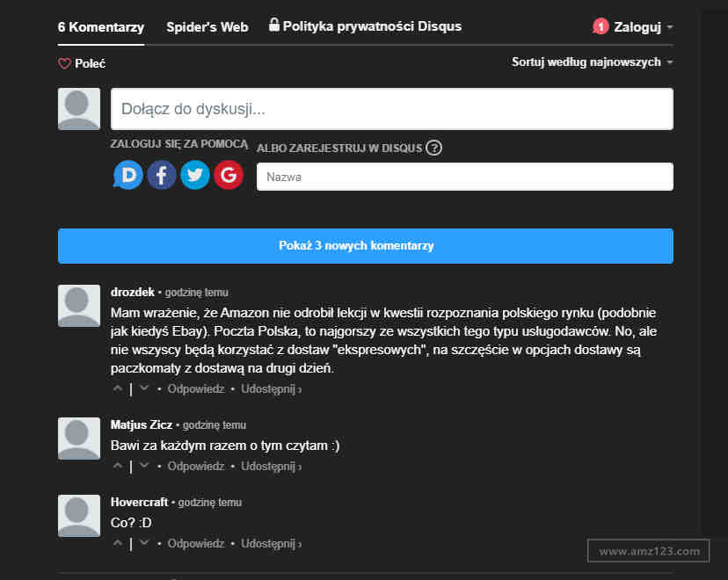Switch to the Spider's Web tab
Screen dimensions: 728x580
(207, 27)
